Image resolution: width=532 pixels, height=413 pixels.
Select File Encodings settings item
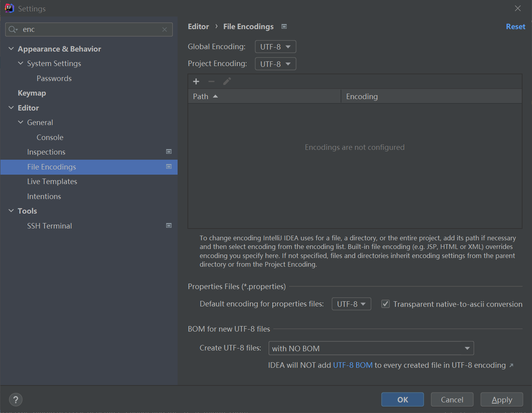coord(89,167)
